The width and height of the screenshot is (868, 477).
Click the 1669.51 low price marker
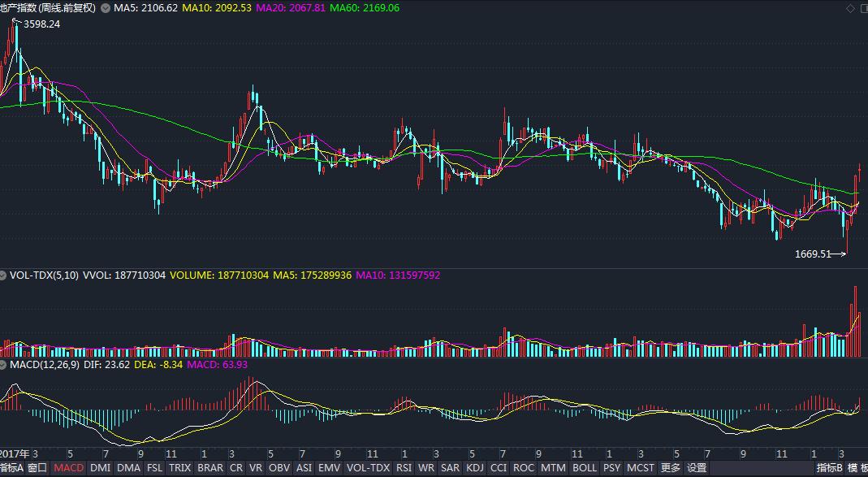coord(814,254)
